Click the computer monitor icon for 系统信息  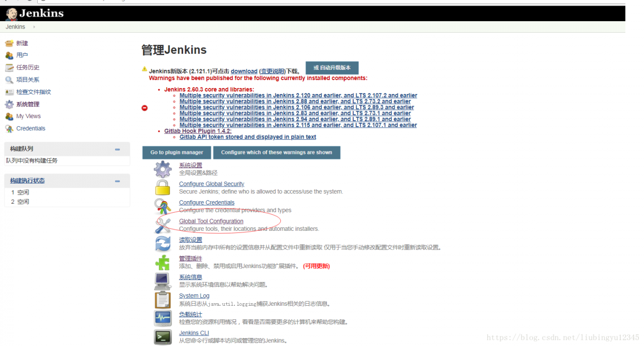pos(163,281)
